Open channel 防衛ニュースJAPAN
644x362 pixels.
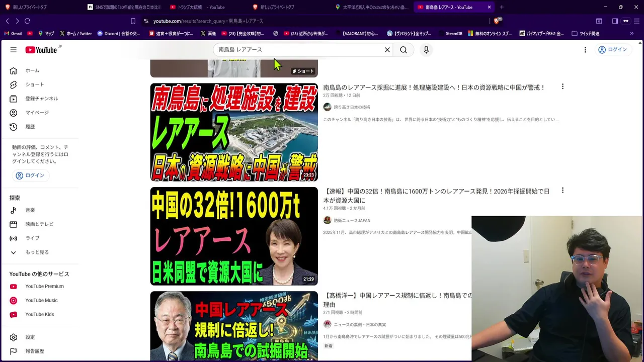point(352,221)
